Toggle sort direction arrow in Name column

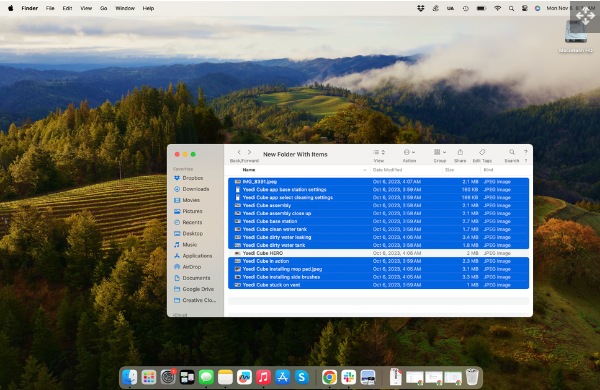pyautogui.click(x=365, y=170)
